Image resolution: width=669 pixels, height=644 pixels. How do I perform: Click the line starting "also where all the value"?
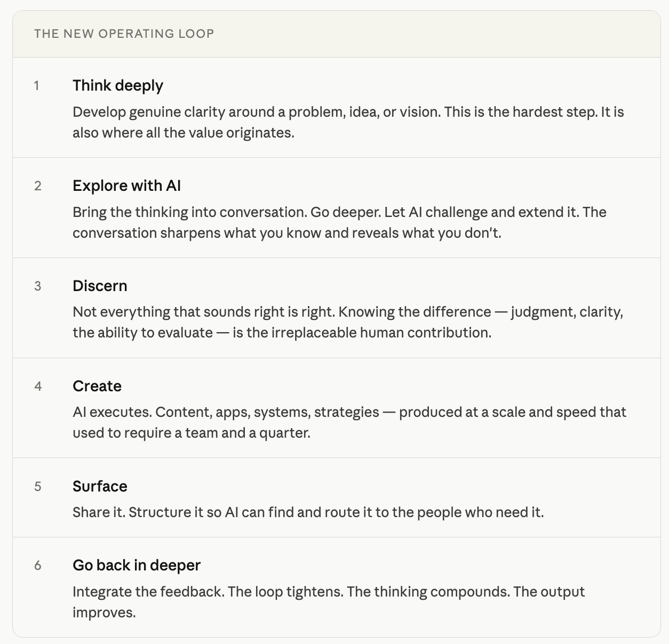184,133
